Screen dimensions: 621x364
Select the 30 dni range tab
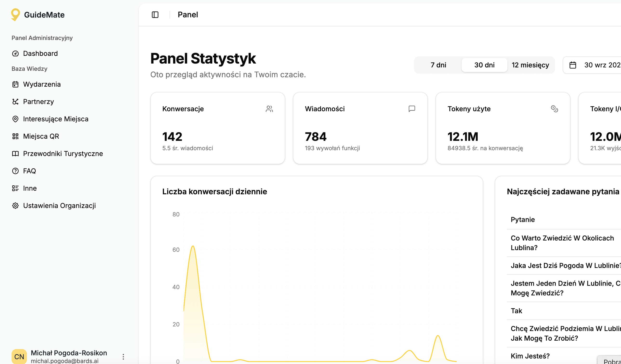tap(484, 65)
